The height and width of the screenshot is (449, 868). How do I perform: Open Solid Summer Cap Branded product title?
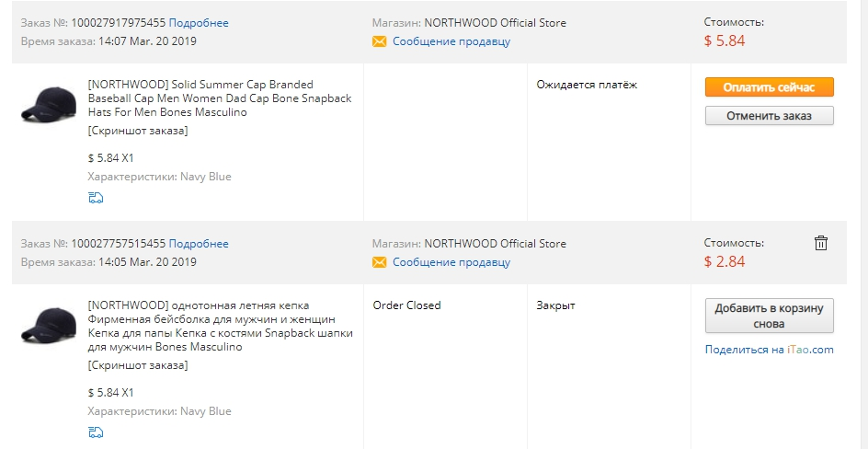(220, 98)
